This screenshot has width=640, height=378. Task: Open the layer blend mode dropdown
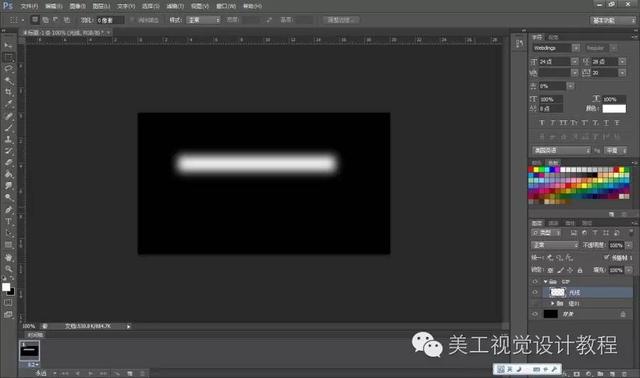(555, 245)
